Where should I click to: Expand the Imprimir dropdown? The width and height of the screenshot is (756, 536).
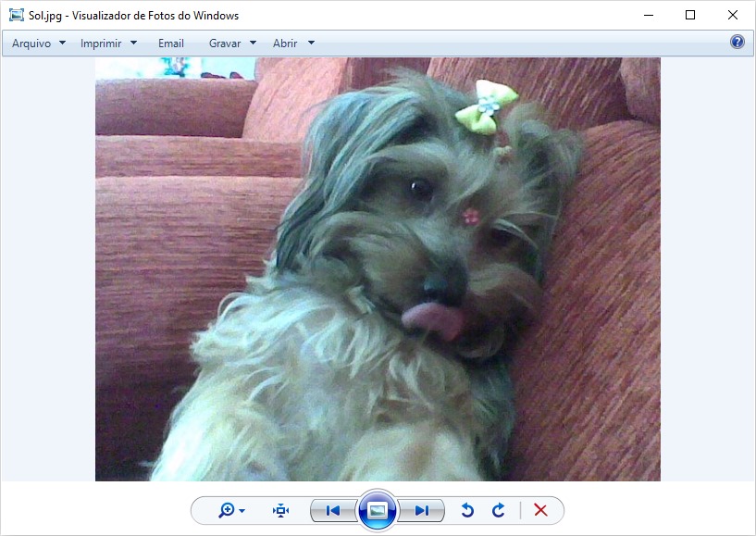(x=107, y=43)
